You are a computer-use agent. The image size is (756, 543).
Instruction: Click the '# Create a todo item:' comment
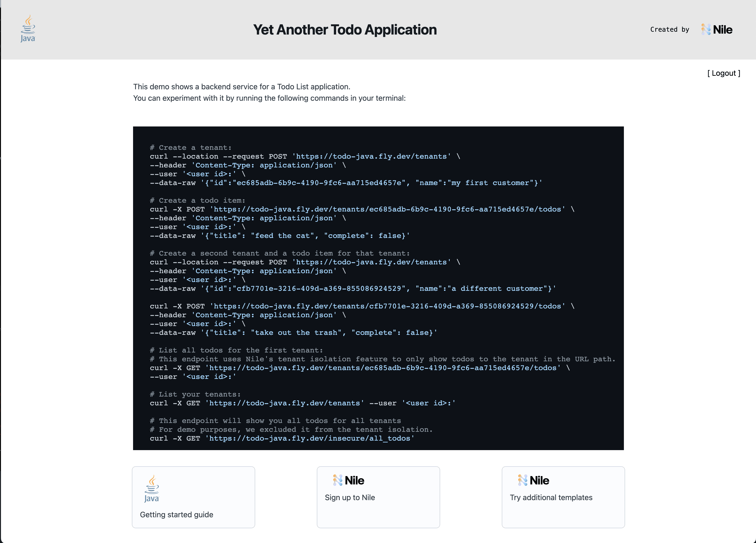click(x=197, y=201)
